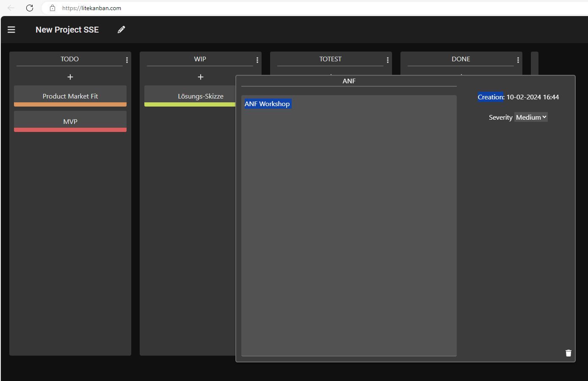The image size is (588, 381).
Task: Click the Severity label
Action: [x=501, y=117]
